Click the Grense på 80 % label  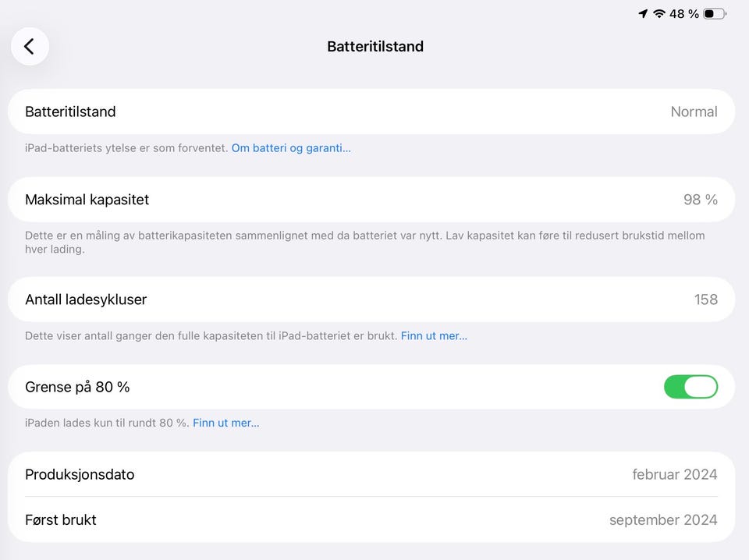[x=77, y=387]
